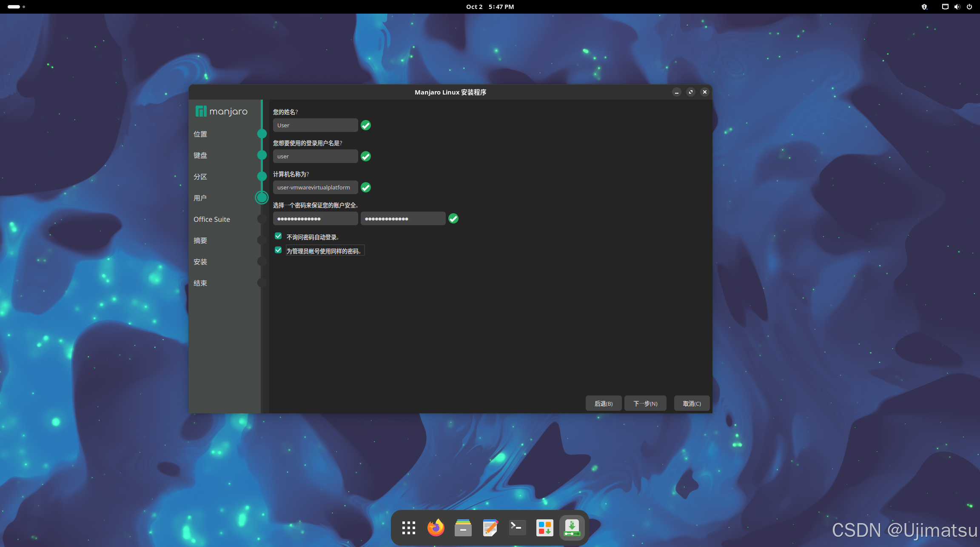Click the 下一步(N) button
This screenshot has height=547, width=980.
(x=645, y=404)
